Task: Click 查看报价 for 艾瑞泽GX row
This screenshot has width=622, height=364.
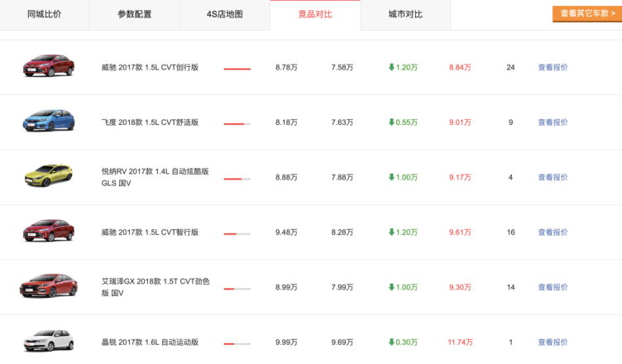Action: point(553,287)
